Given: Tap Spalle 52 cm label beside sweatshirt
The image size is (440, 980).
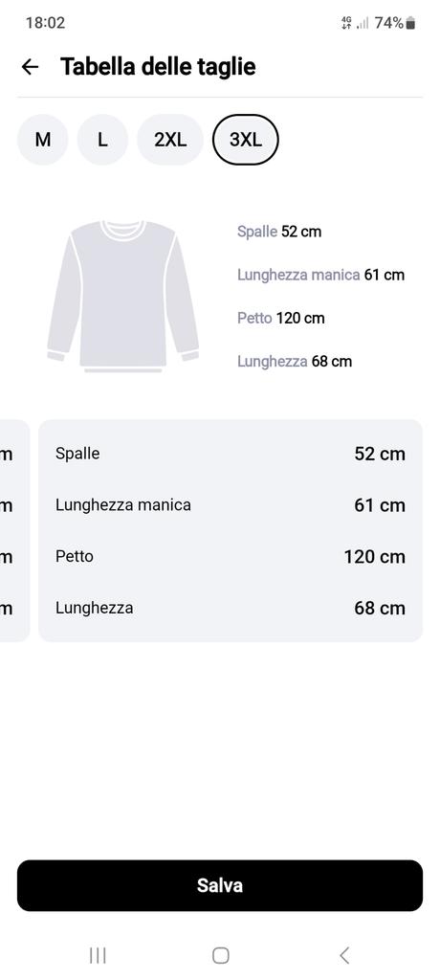Looking at the screenshot, I should tap(279, 232).
